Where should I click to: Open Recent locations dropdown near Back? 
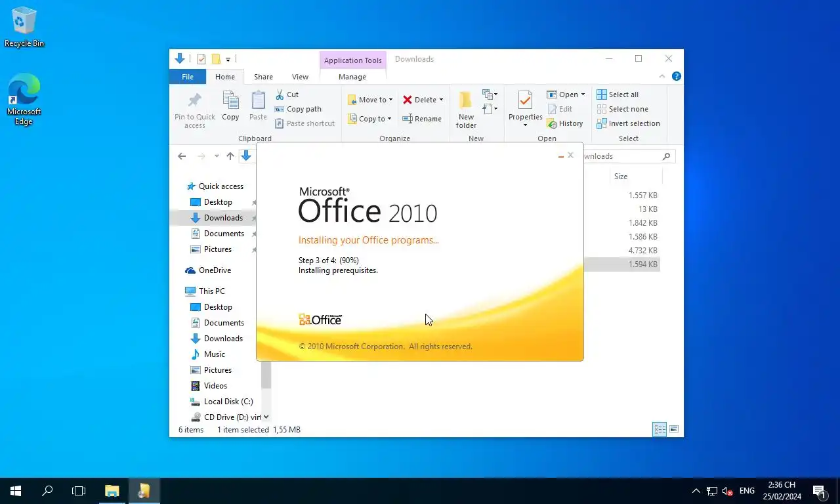pos(217,156)
